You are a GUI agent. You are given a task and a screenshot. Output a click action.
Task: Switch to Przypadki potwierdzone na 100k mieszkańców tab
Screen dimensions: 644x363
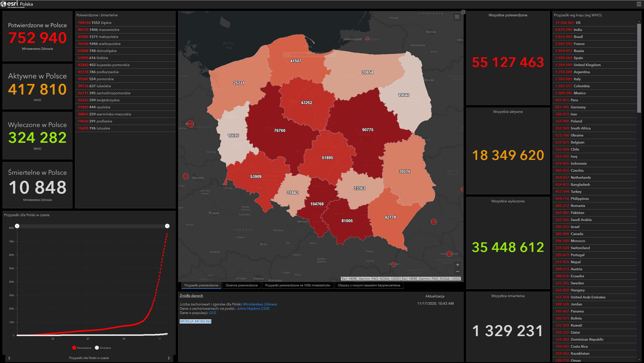[298, 285]
